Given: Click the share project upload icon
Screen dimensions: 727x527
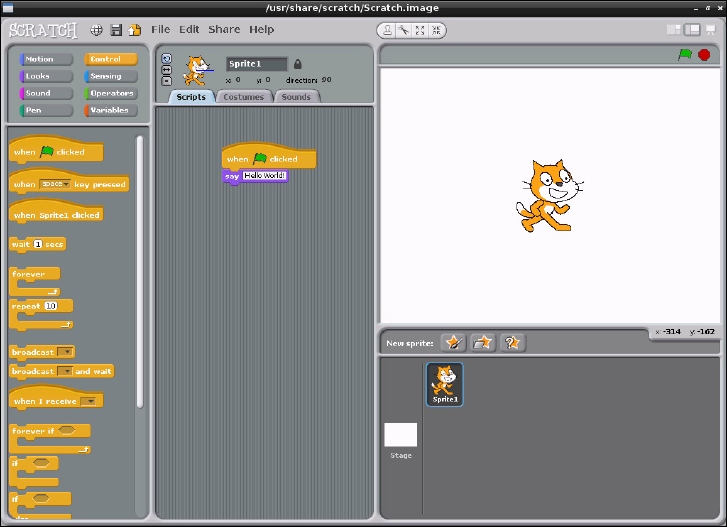Looking at the screenshot, I should [134, 30].
